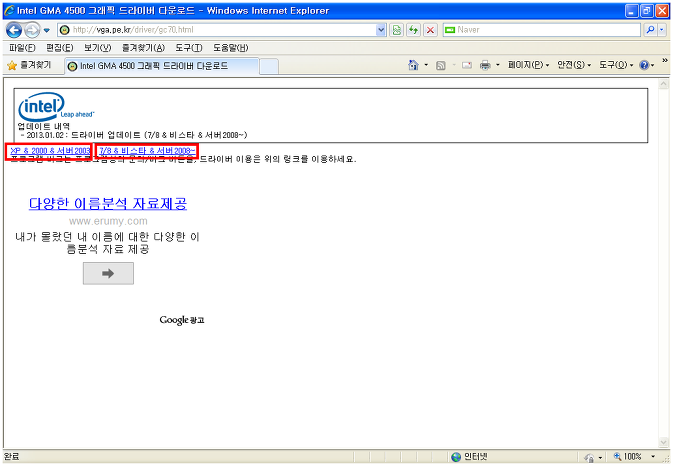Show more command bar items chevron
Screen dimensions: 673x466
(x=665, y=61)
